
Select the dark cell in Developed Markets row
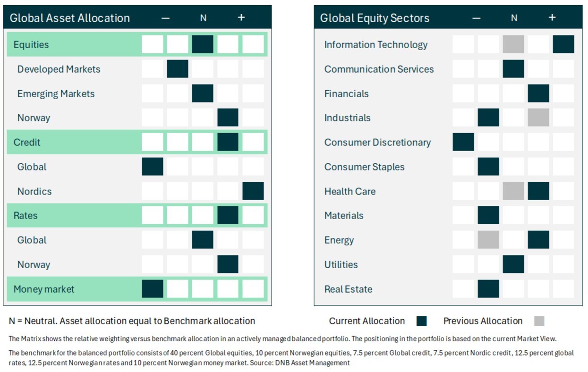pyautogui.click(x=178, y=69)
